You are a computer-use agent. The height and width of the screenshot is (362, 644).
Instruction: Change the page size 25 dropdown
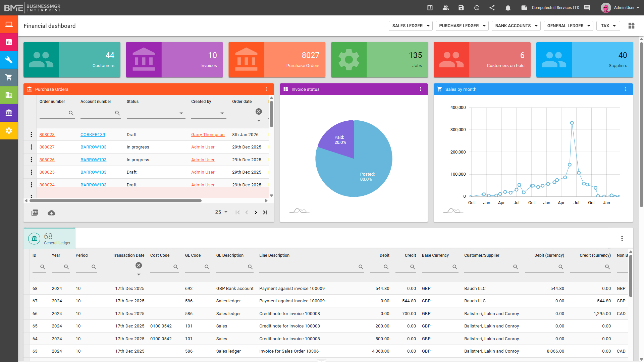[221, 212]
